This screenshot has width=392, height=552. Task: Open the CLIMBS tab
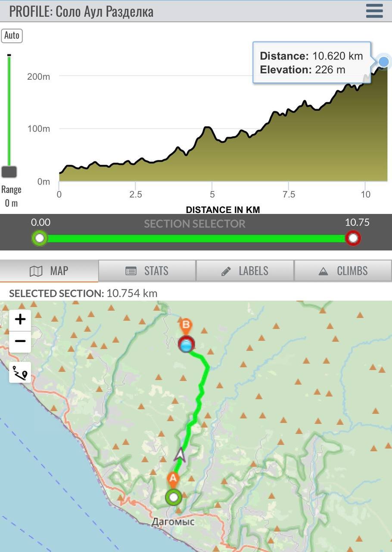click(x=343, y=271)
